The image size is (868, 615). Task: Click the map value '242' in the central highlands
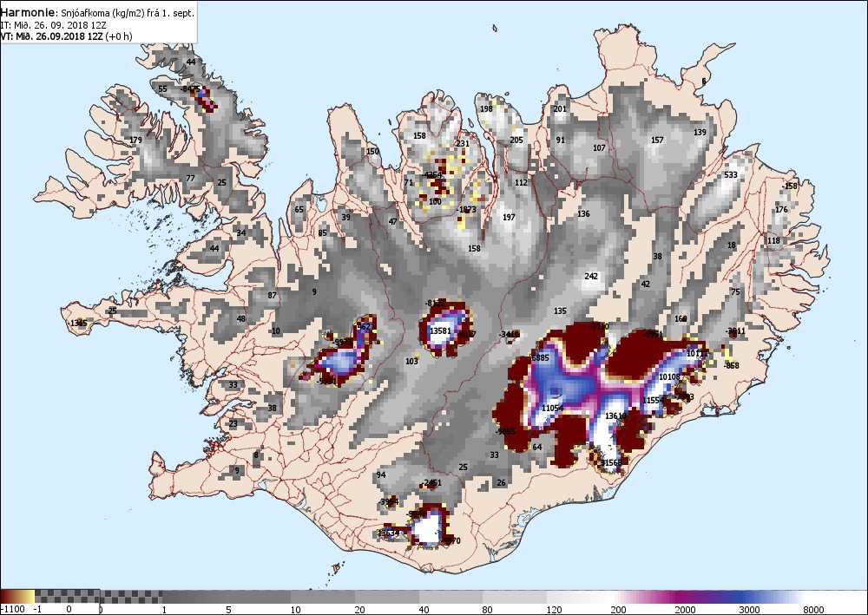pos(591,276)
